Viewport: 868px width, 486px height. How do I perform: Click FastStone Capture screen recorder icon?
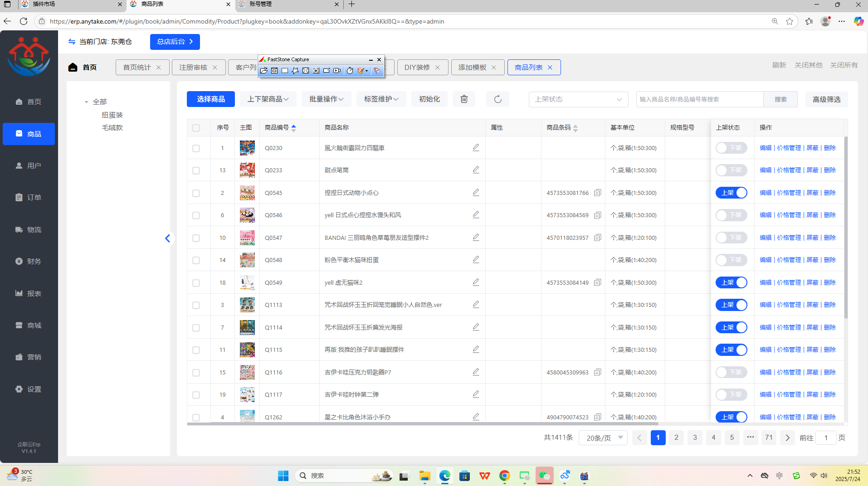[337, 71]
